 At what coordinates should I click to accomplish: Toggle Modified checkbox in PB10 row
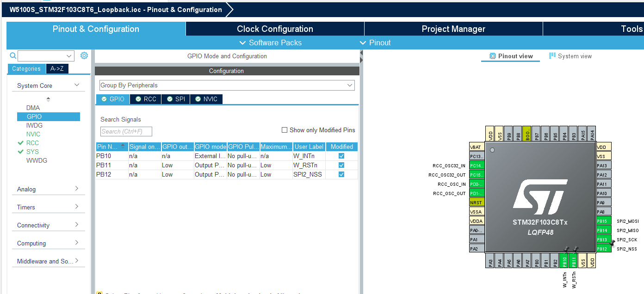coord(341,156)
